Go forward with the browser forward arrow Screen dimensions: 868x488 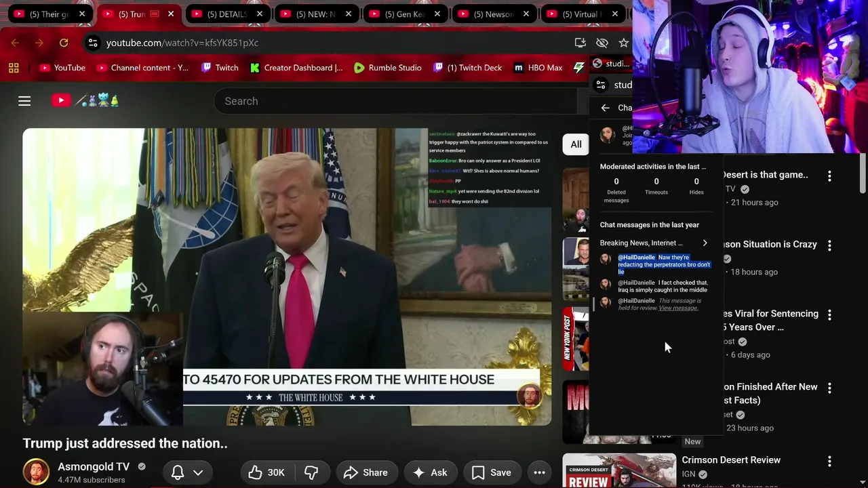click(39, 43)
